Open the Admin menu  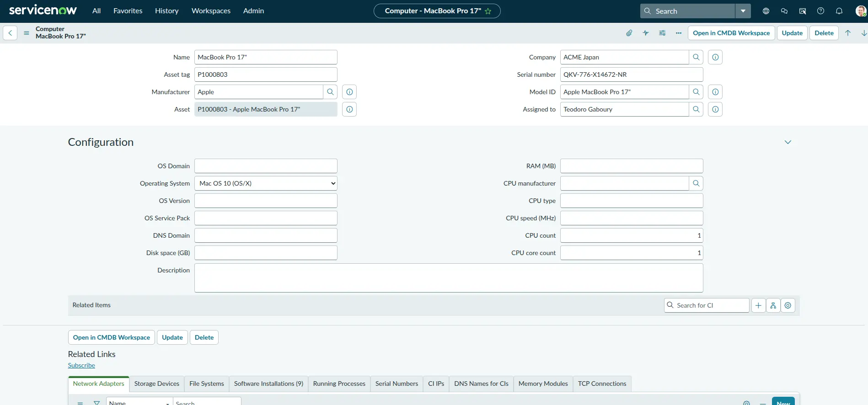point(253,11)
